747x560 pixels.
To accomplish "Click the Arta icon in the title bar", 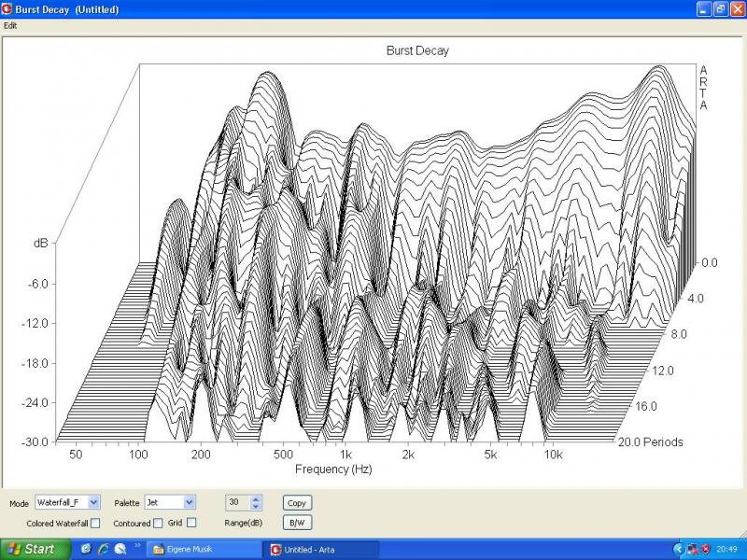I will (x=7, y=8).
